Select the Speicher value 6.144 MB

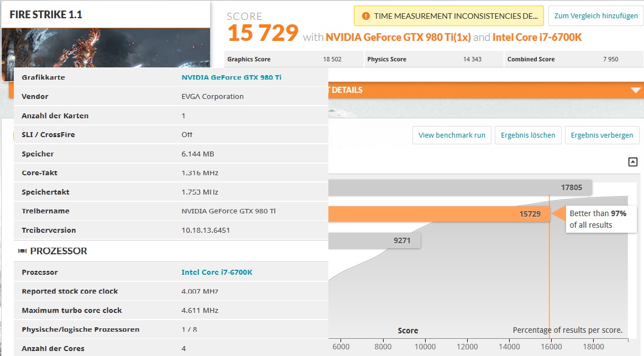tap(197, 154)
